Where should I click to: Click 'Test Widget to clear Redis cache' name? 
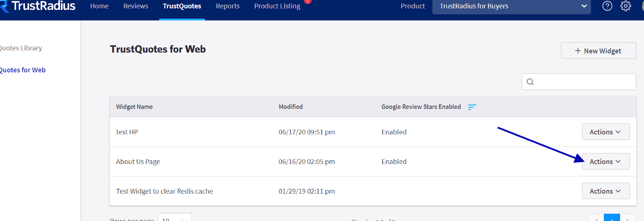click(x=165, y=191)
